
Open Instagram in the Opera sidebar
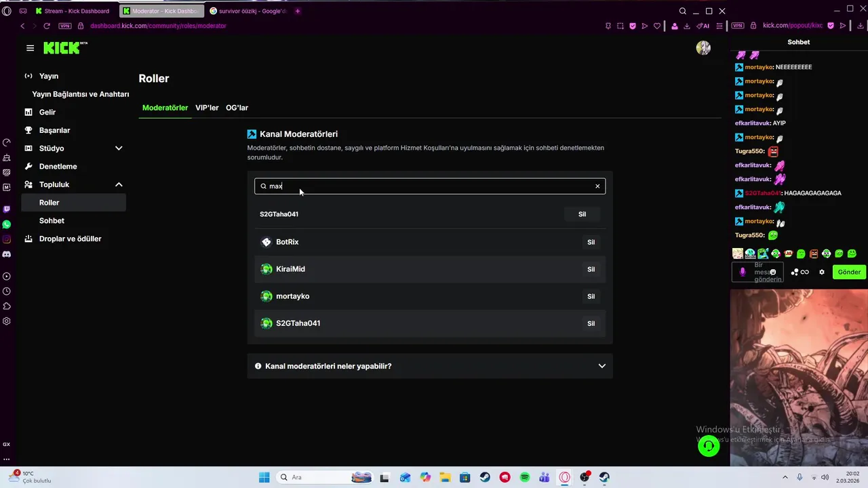(x=7, y=239)
